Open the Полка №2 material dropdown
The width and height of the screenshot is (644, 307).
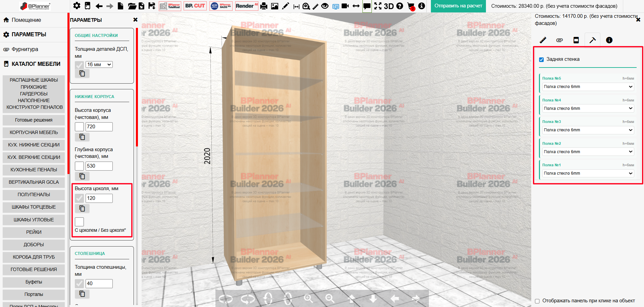point(588,152)
